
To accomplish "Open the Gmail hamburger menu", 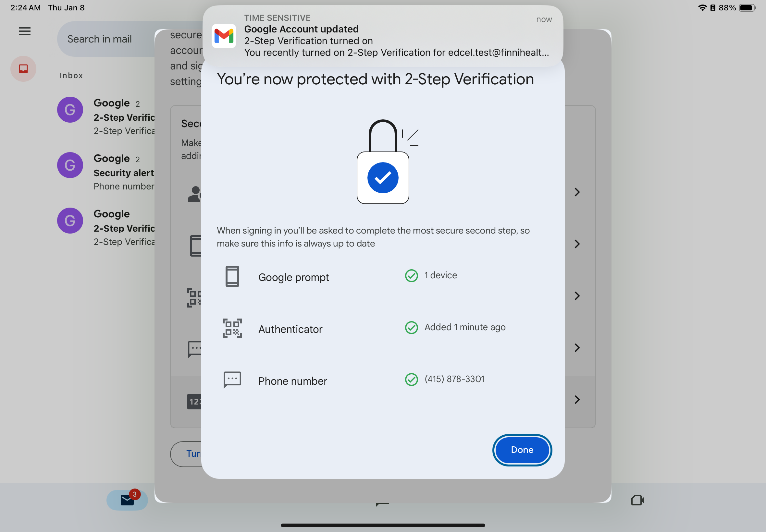I will [x=24, y=31].
